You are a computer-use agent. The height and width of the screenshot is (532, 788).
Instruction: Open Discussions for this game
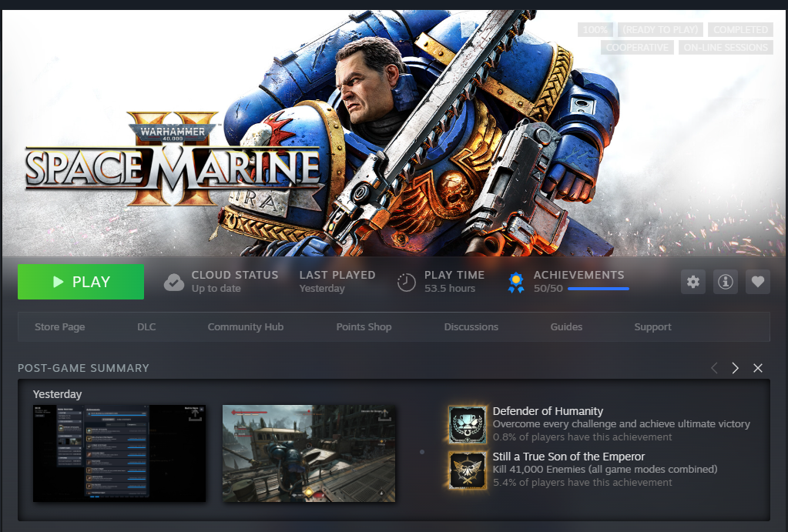[471, 327]
